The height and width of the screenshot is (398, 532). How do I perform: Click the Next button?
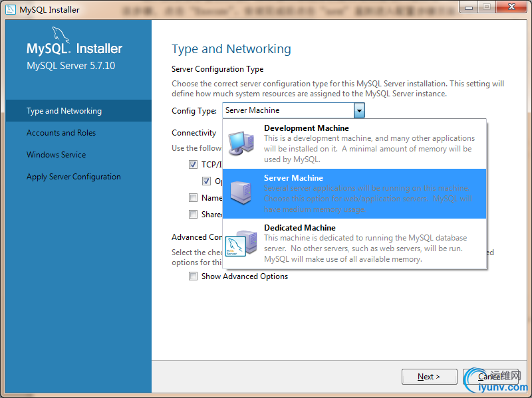pyautogui.click(x=429, y=377)
